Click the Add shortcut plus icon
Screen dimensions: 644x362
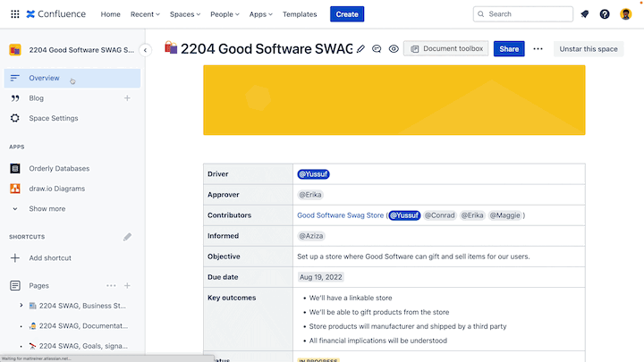15,257
